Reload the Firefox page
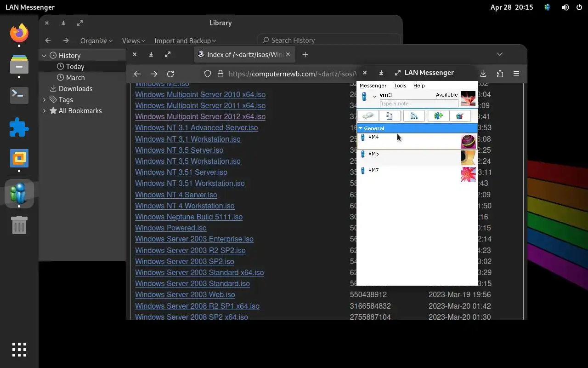This screenshot has height=368, width=588. (170, 74)
